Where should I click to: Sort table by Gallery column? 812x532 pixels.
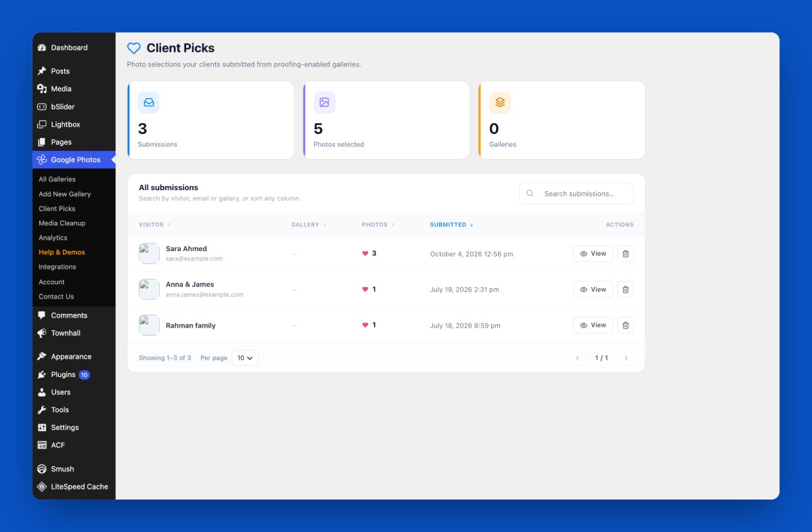(309, 225)
